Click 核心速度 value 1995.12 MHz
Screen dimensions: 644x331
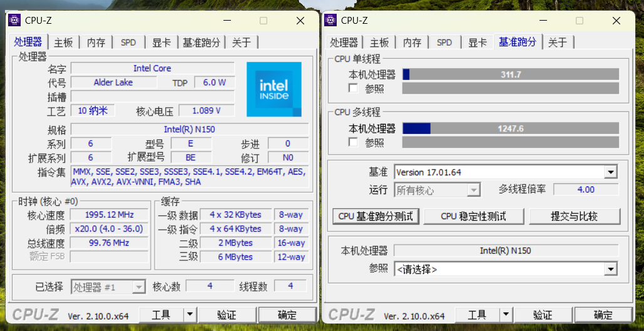point(110,215)
